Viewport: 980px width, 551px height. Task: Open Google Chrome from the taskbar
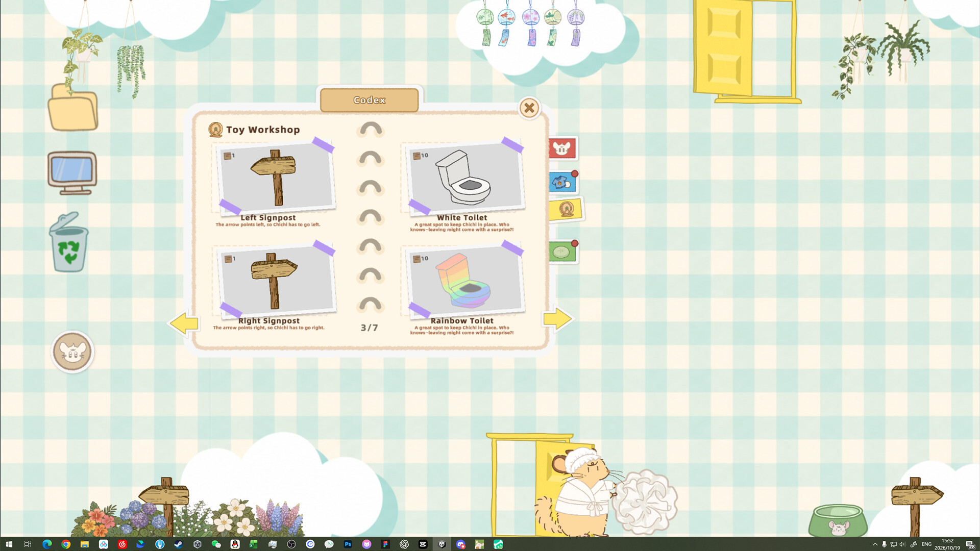tap(66, 544)
